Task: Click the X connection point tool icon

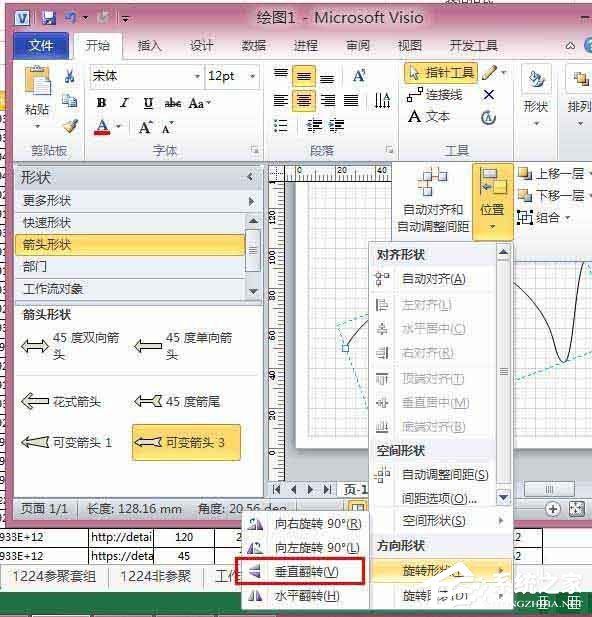Action: click(x=489, y=95)
